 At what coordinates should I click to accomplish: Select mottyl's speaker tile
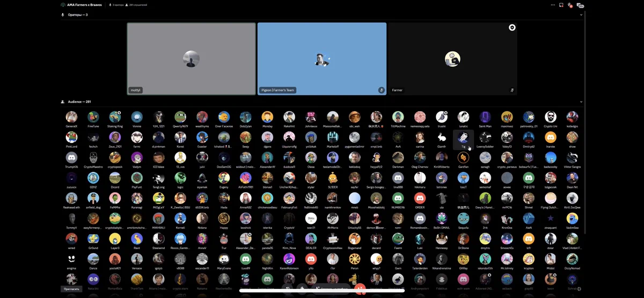coord(191,59)
